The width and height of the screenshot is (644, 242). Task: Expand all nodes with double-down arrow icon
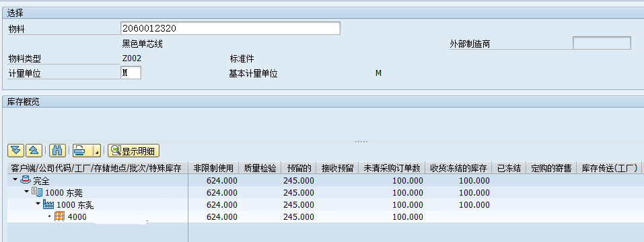[x=15, y=151]
